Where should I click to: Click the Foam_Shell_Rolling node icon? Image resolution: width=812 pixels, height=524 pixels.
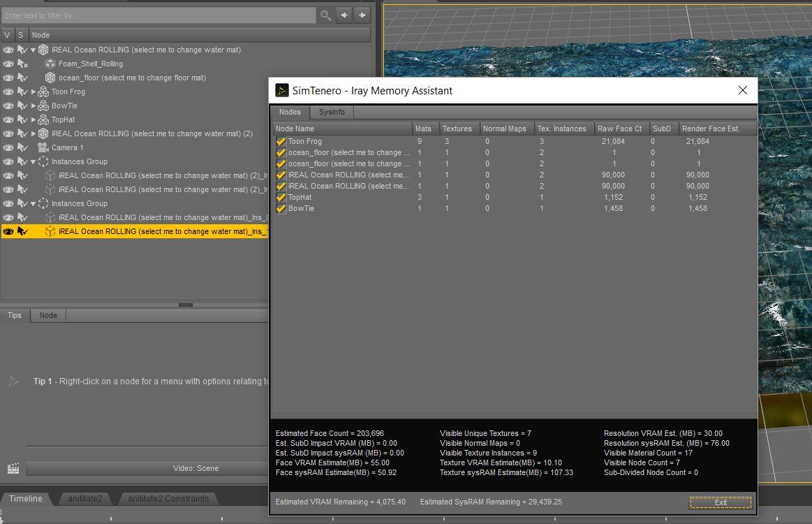tap(50, 64)
